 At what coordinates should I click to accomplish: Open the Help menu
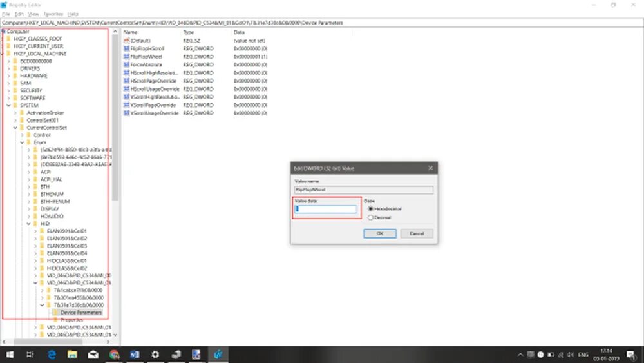[x=73, y=14]
